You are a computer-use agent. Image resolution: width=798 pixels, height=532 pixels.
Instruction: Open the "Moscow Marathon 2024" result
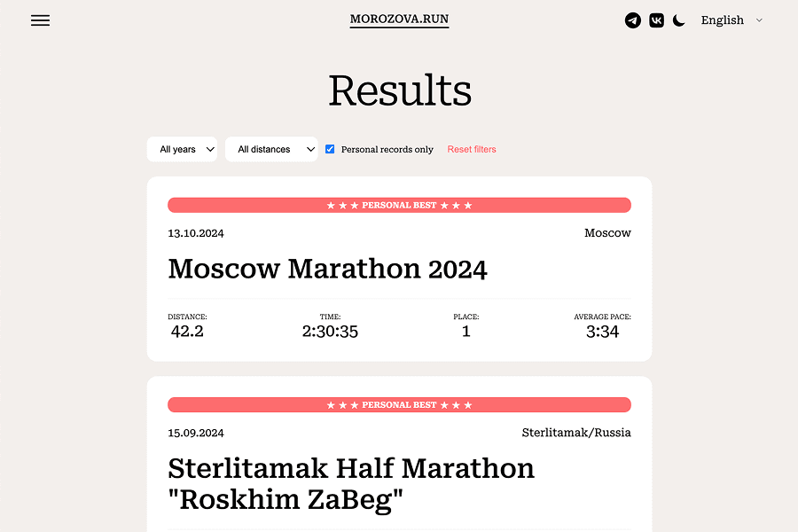(327, 269)
